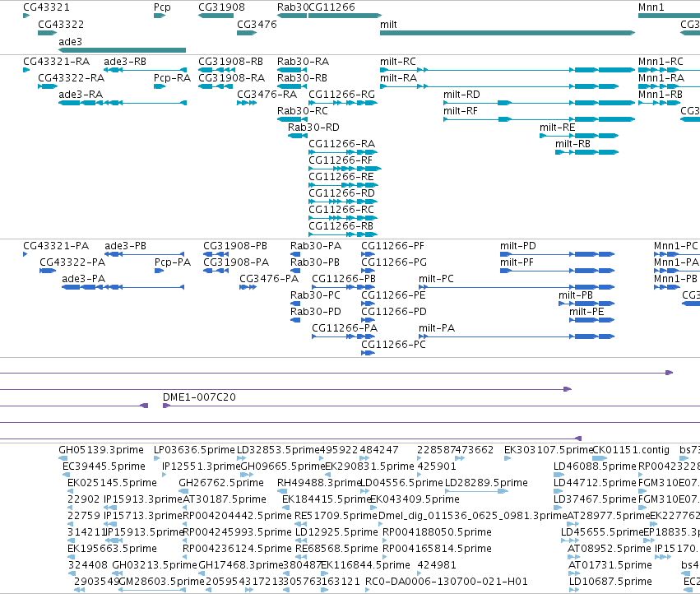Click the CG43322 gene label
Viewport: 700px width, 594px height.
[x=61, y=24]
